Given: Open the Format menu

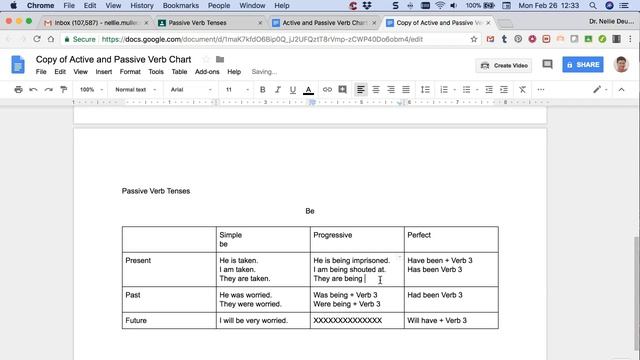Looking at the screenshot, I should 130,71.
